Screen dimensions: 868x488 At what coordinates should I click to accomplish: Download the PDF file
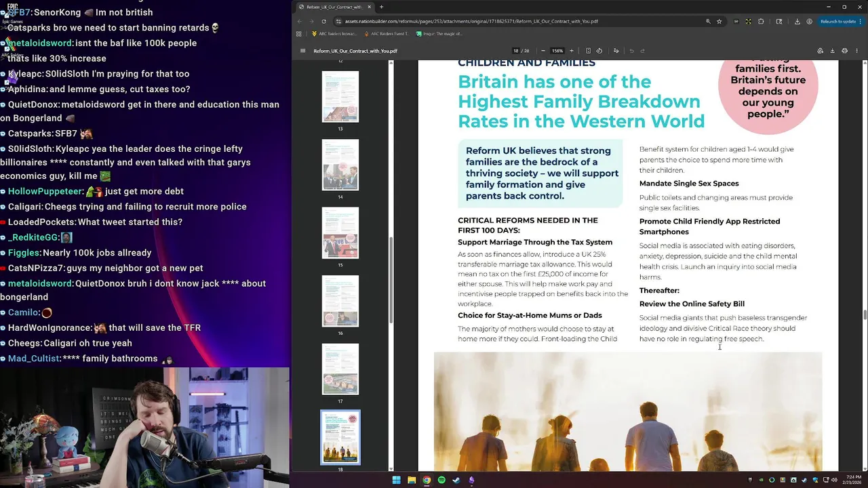(832, 51)
